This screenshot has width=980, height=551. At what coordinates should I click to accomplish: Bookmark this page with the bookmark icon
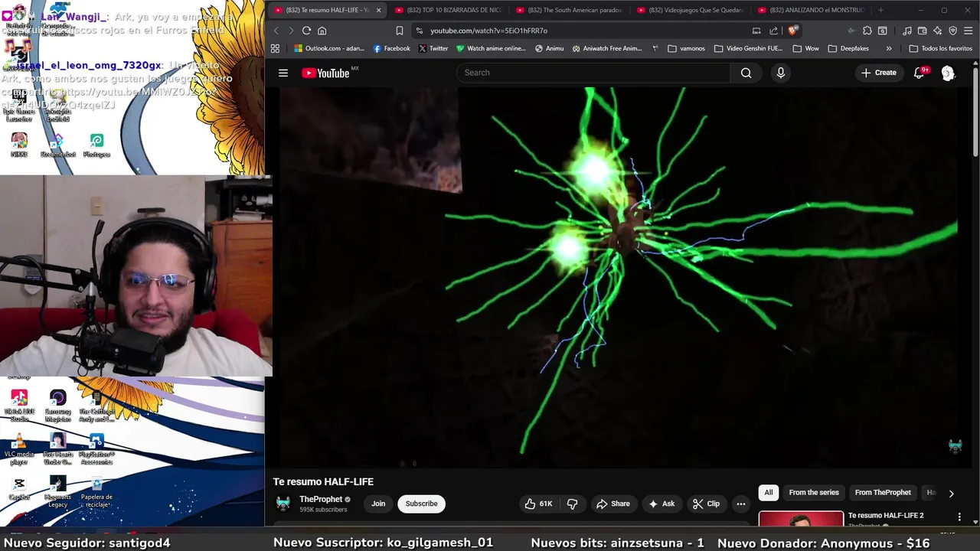pos(399,31)
